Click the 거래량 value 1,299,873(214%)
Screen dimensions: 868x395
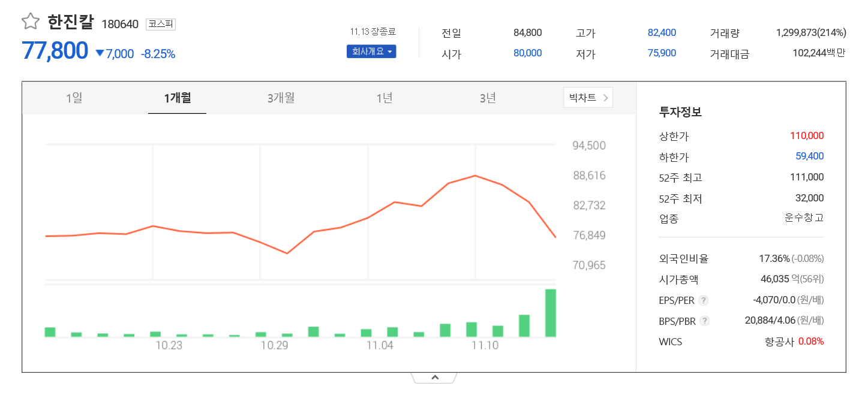(810, 32)
